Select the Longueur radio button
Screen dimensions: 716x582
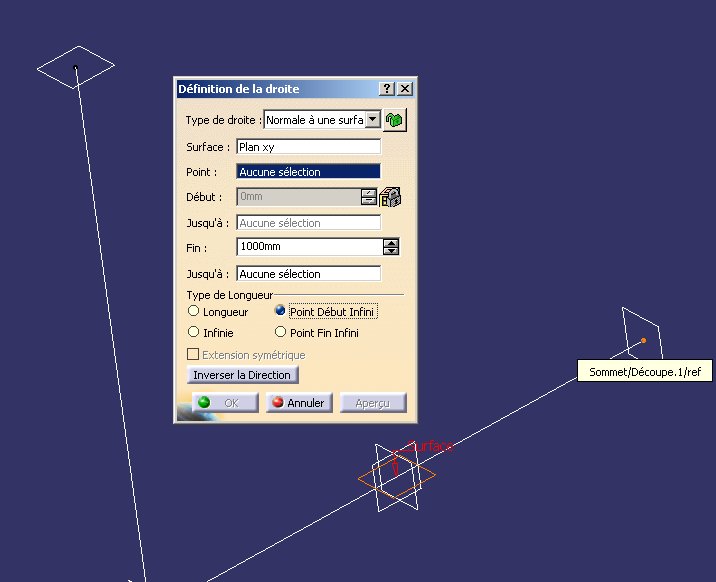click(x=194, y=311)
